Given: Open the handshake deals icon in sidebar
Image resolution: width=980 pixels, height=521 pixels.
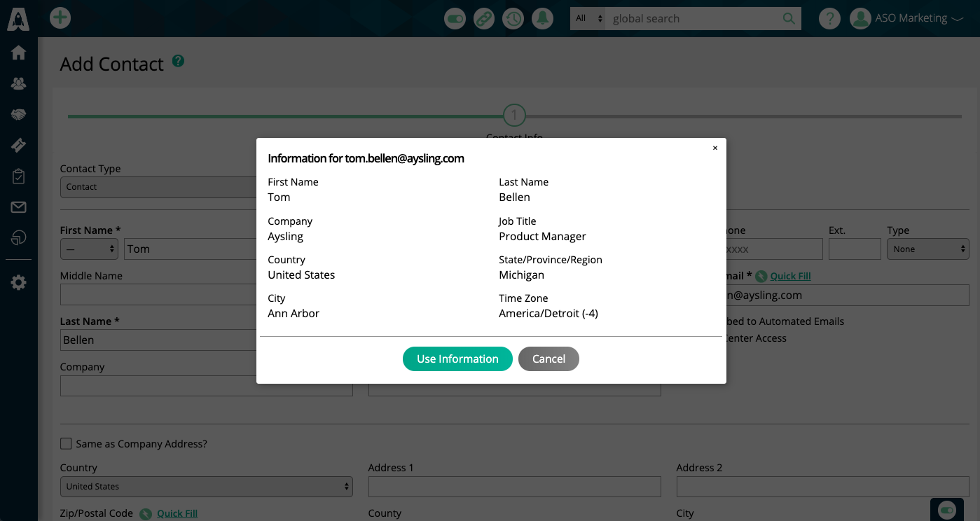Looking at the screenshot, I should pyautogui.click(x=19, y=114).
